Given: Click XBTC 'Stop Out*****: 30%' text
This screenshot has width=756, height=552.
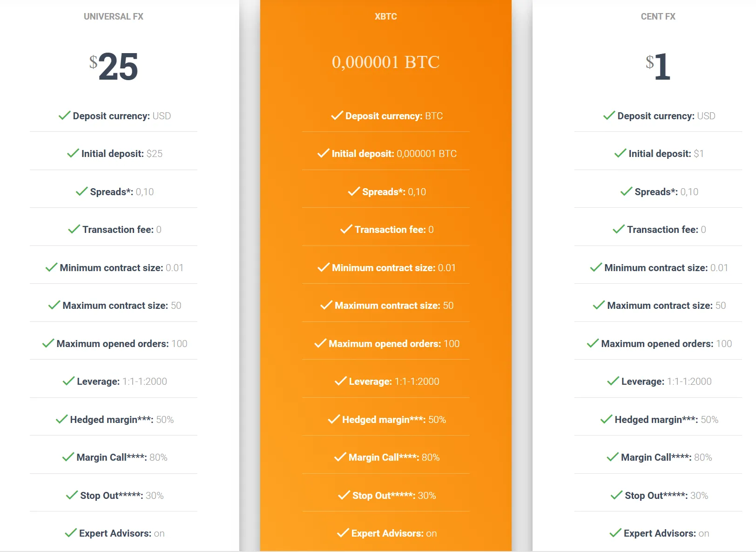Looking at the screenshot, I should coord(394,496).
